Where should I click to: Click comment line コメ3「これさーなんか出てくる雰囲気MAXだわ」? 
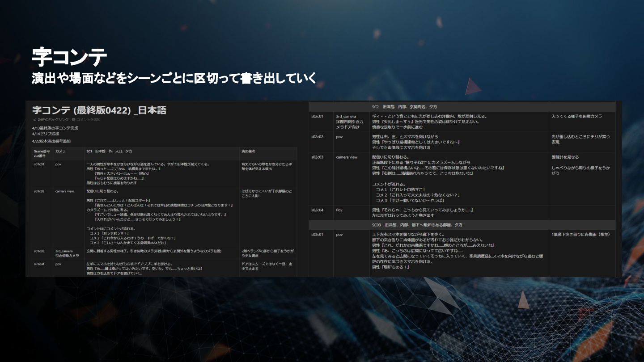(x=128, y=243)
